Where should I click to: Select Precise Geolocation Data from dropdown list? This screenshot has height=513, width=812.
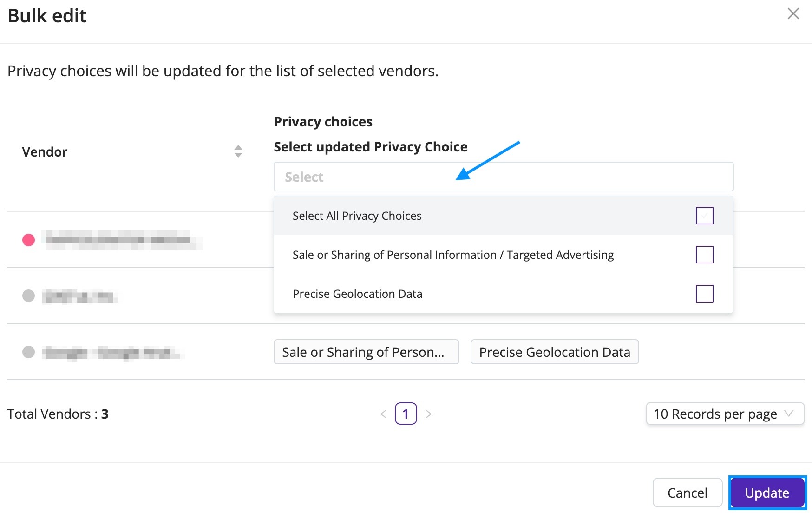pyautogui.click(x=358, y=294)
